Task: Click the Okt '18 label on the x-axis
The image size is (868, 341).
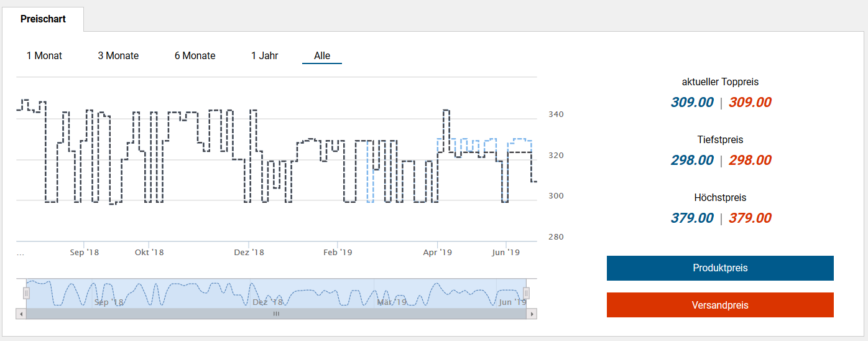Action: [149, 252]
